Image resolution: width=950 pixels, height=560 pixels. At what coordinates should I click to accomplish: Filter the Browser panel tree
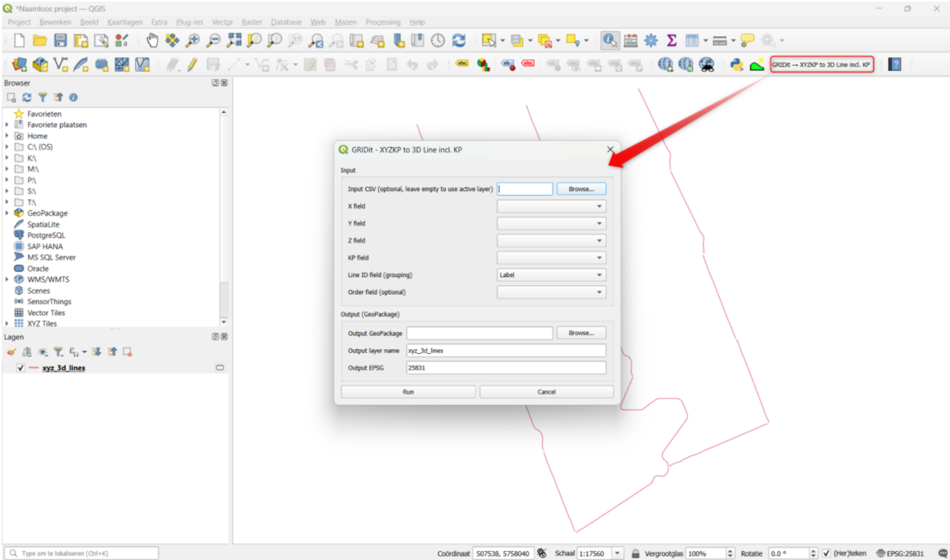pyautogui.click(x=42, y=98)
